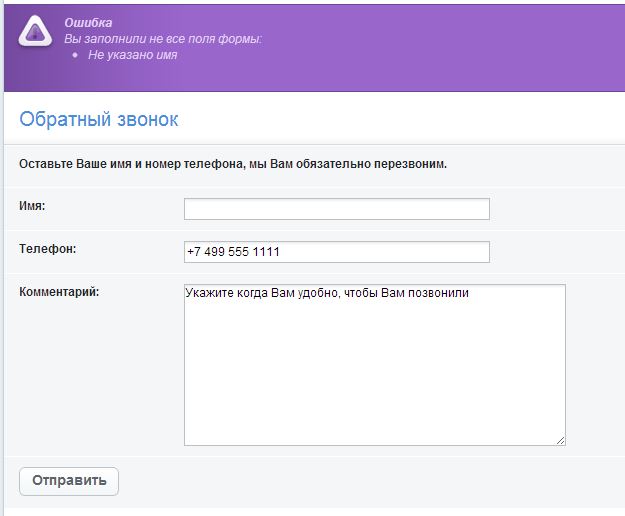625x516 pixels.
Task: Click the 'Не указано имя' error item
Action: 132,55
